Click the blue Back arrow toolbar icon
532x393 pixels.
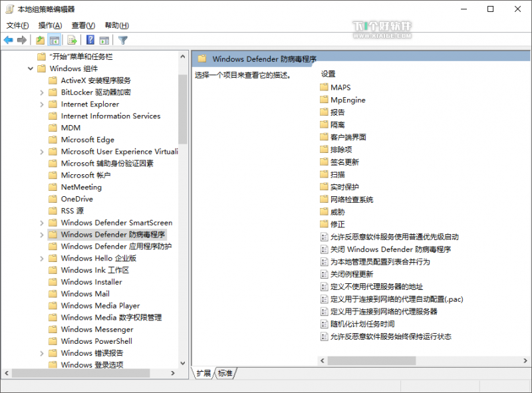tap(9, 40)
